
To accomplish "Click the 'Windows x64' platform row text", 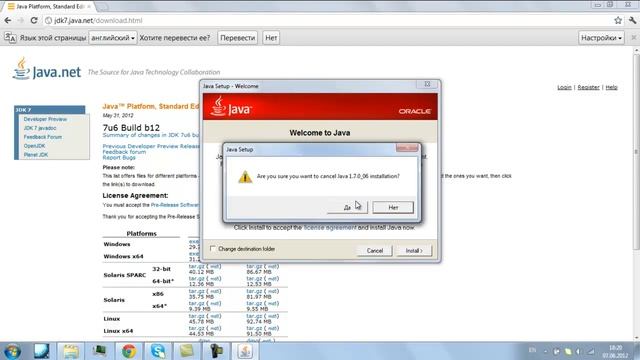I will (x=123, y=256).
